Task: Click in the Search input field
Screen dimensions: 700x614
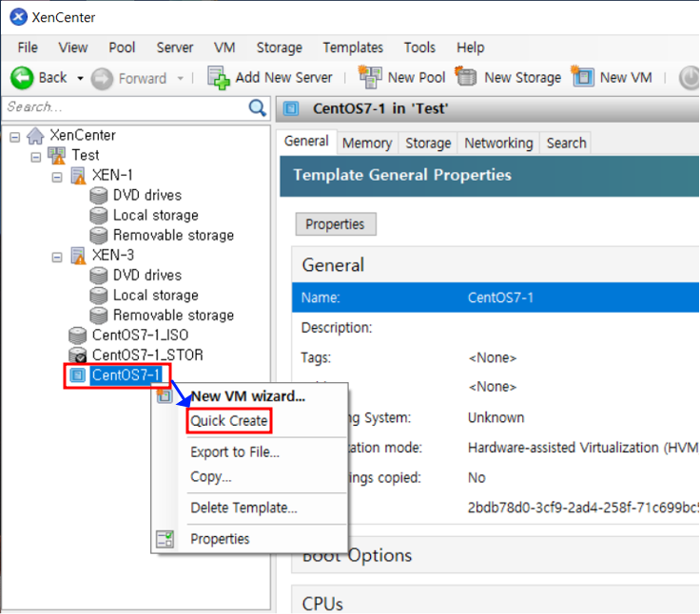Action: click(x=125, y=107)
